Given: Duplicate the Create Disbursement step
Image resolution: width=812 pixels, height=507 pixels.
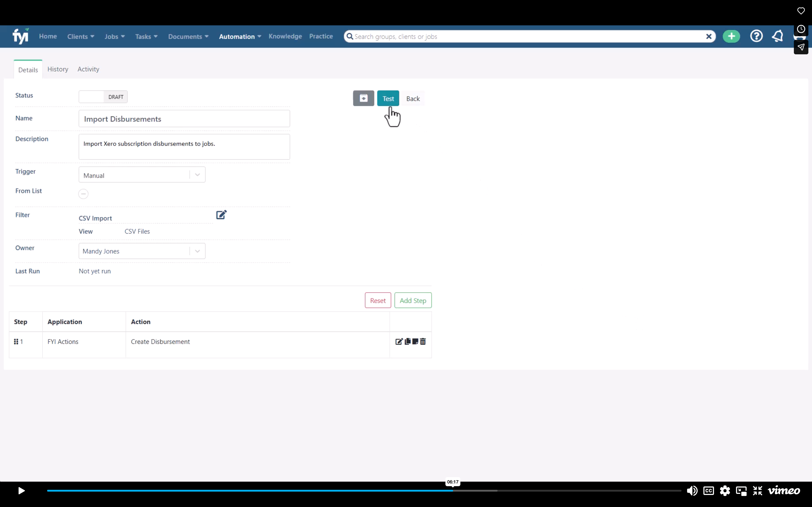Looking at the screenshot, I should tap(408, 341).
